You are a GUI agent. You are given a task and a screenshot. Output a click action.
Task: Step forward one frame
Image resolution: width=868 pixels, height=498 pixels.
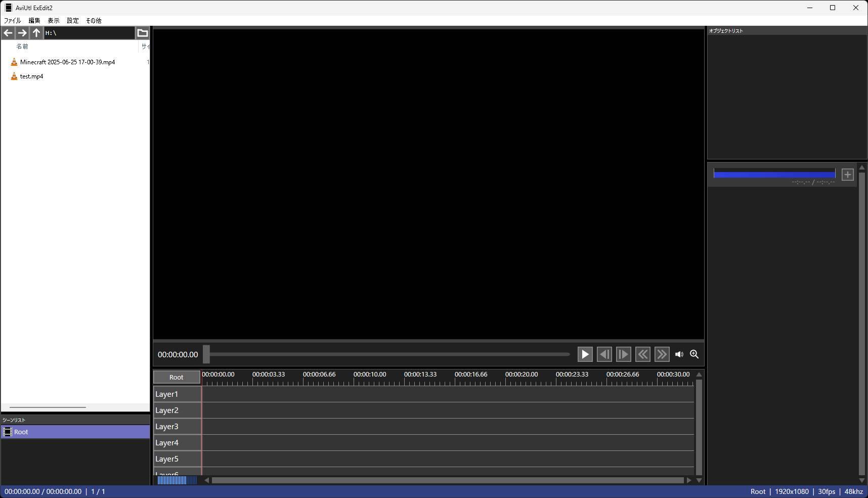624,354
